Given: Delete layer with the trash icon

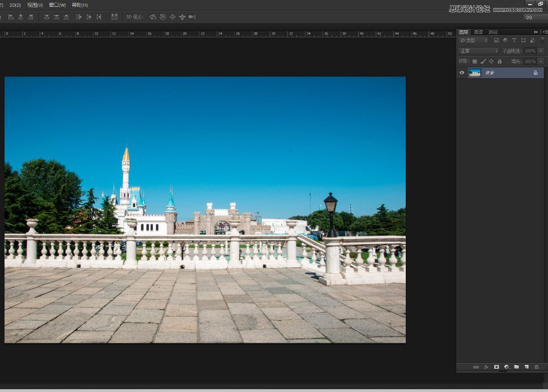Looking at the screenshot, I should coord(537,367).
